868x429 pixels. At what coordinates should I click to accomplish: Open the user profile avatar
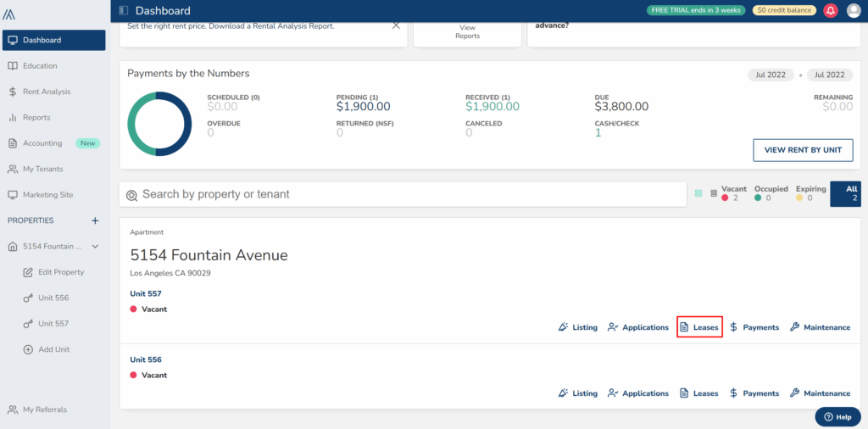[x=854, y=10]
